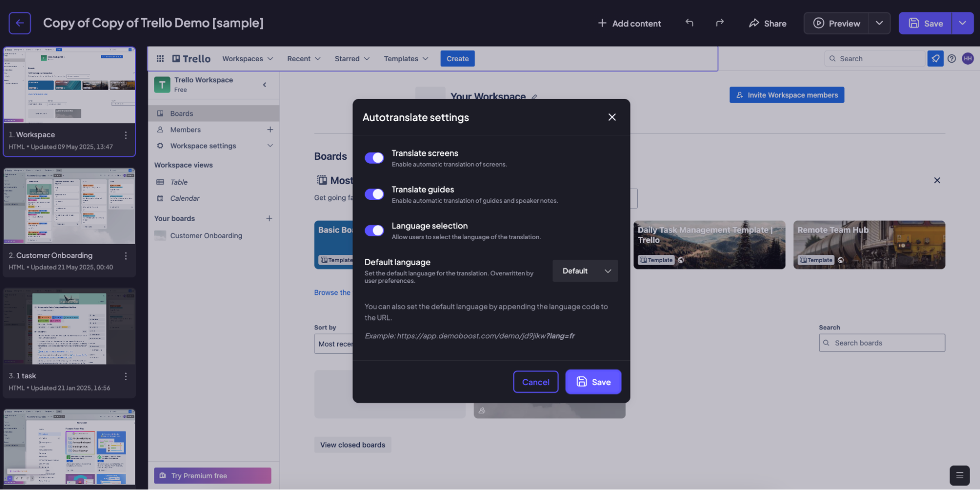The image size is (980, 490).
Task: Click the Share button
Action: (x=768, y=24)
